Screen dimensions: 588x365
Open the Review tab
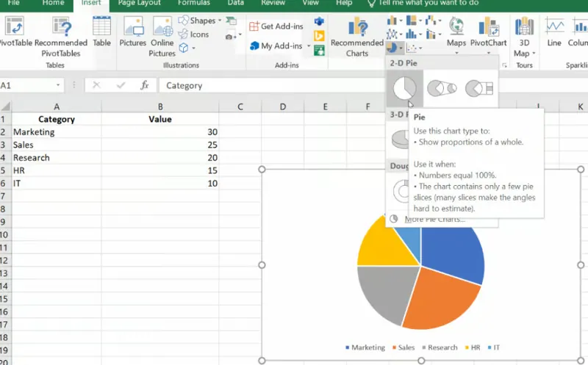pos(273,4)
